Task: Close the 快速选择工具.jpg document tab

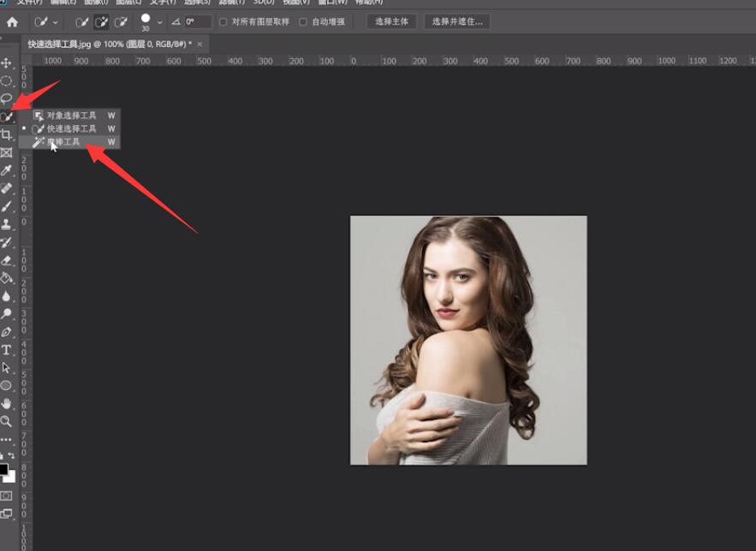Action: (x=199, y=44)
